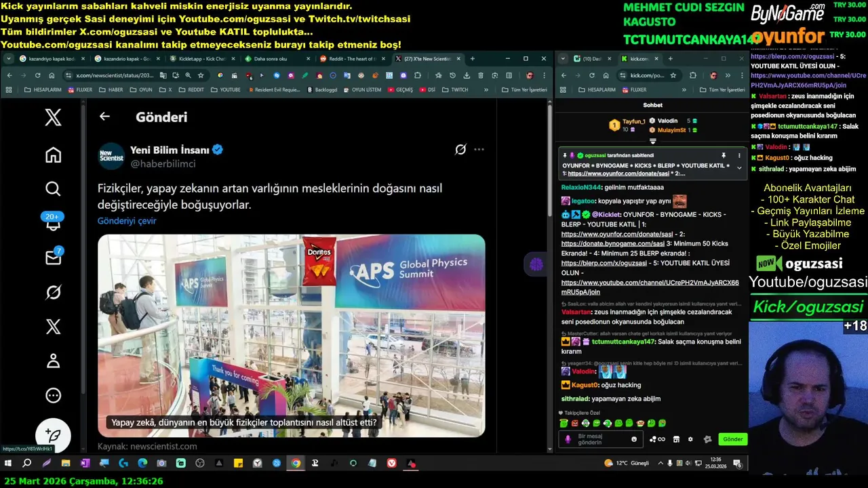Click the compose new post button
Image resolution: width=868 pixels, height=488 pixels.
(53, 435)
